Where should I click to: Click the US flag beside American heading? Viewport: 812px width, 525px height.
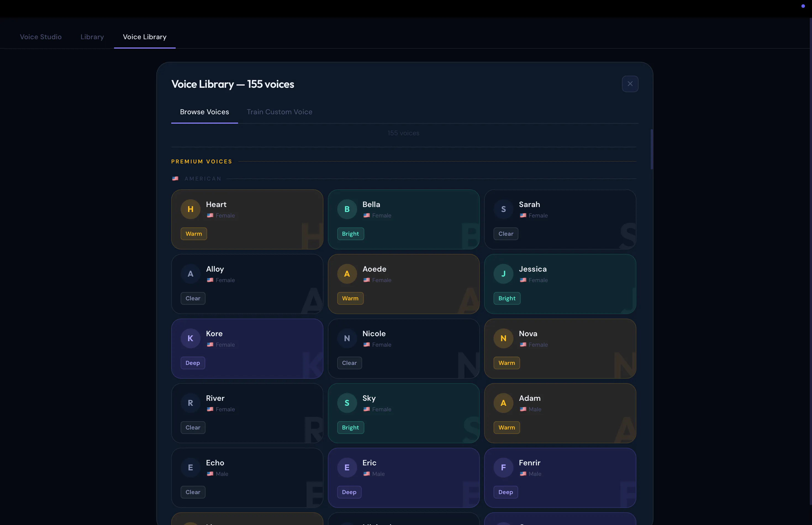[175, 179]
